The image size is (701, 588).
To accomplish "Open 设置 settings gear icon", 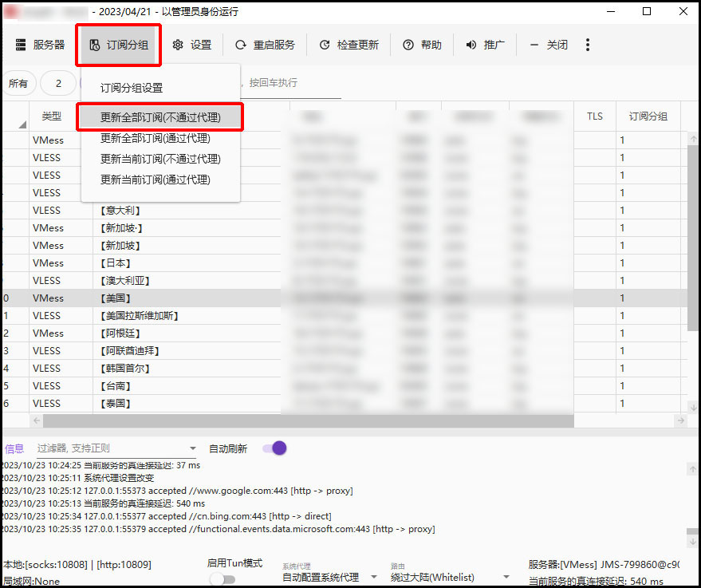I will pyautogui.click(x=178, y=45).
